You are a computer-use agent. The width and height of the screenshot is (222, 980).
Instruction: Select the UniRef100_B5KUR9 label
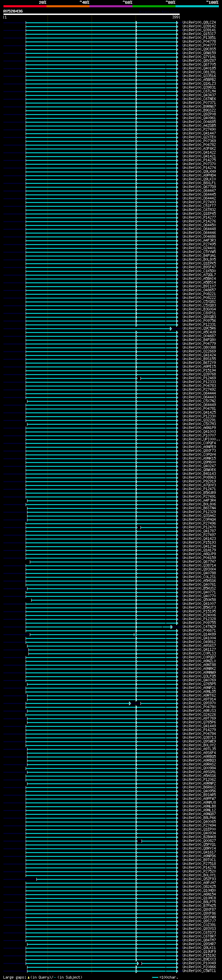coord(199,493)
